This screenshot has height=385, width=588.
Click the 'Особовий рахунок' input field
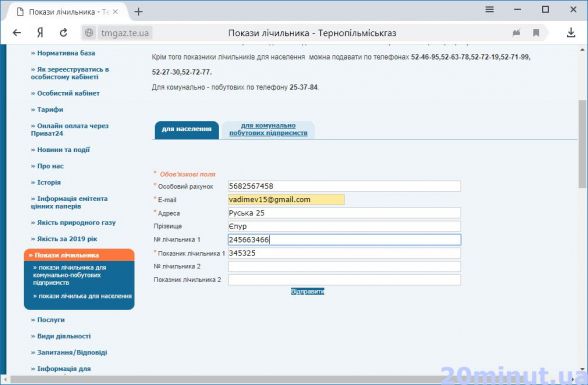click(344, 186)
